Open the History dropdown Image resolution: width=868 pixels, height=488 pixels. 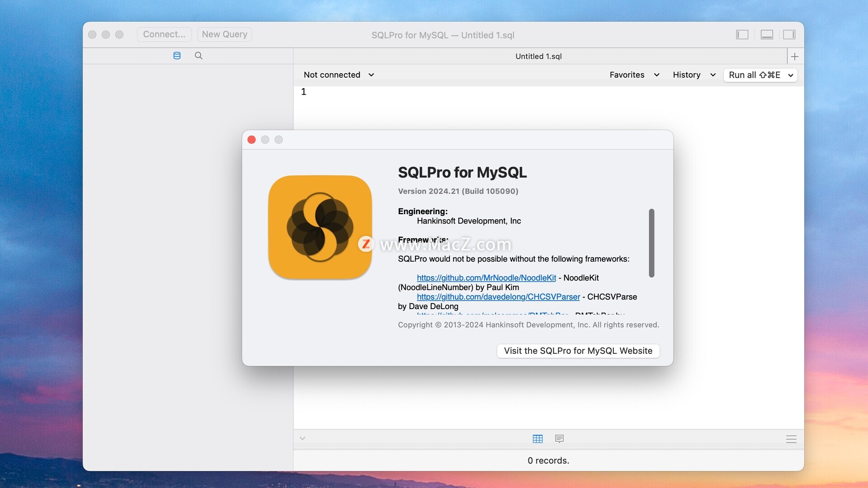(694, 75)
